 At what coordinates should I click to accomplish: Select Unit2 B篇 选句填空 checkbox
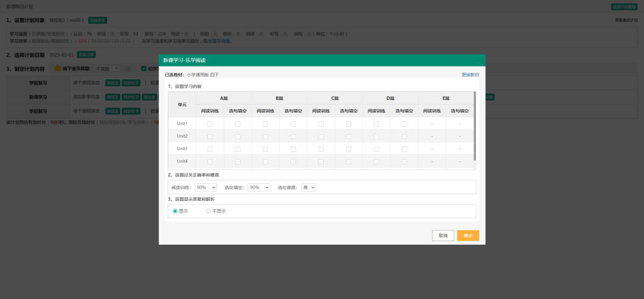pyautogui.click(x=293, y=136)
